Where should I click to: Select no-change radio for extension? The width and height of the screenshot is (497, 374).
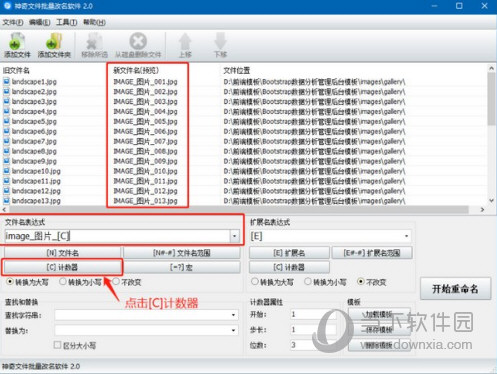click(x=361, y=281)
